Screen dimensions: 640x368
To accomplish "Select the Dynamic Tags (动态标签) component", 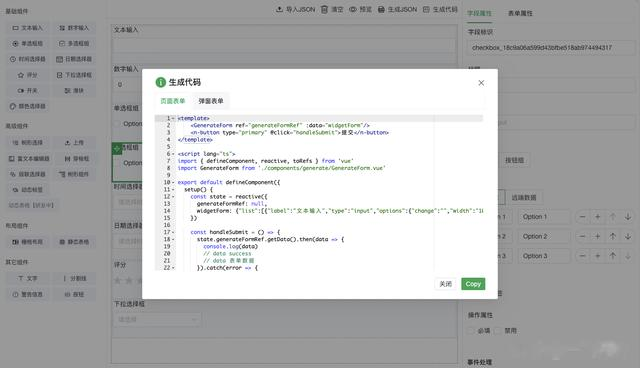I will pos(27,190).
